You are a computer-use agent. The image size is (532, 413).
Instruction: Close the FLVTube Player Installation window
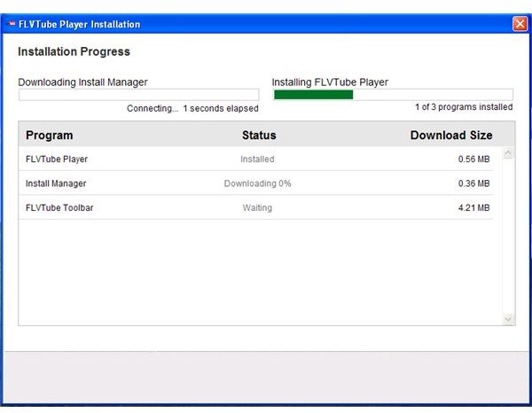click(520, 24)
